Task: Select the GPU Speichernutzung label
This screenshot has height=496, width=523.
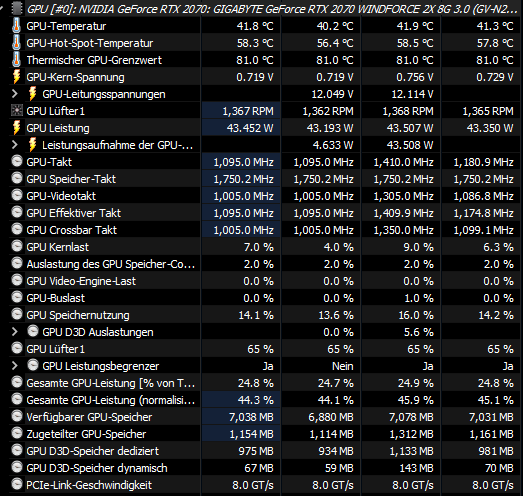Action: point(78,315)
